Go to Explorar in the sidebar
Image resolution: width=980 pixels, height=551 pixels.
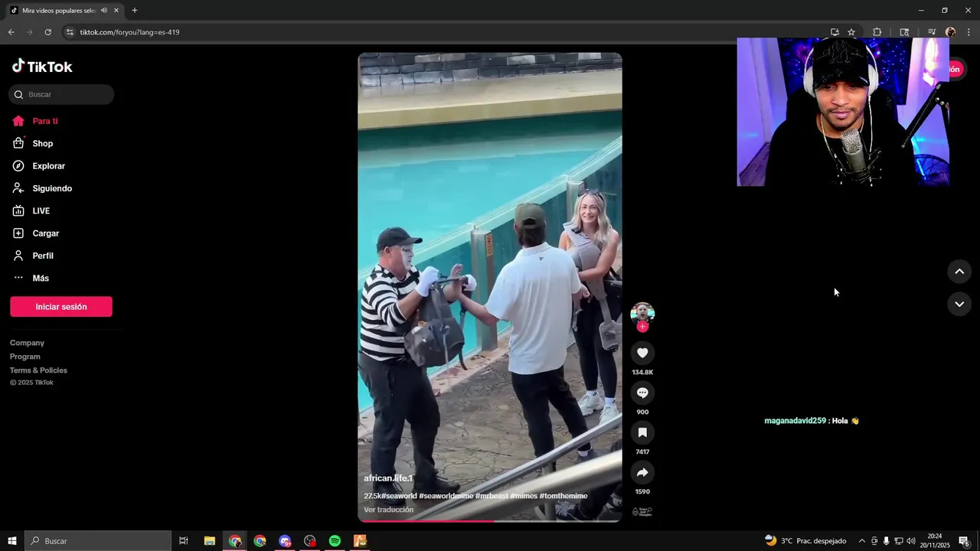(48, 166)
